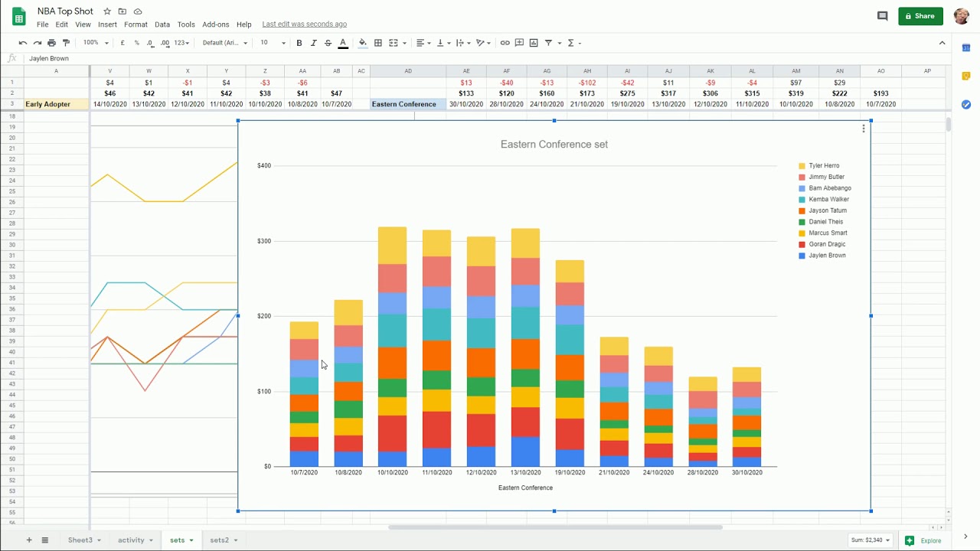
Task: Show the side panel with bottom-right arrow
Action: point(965,536)
